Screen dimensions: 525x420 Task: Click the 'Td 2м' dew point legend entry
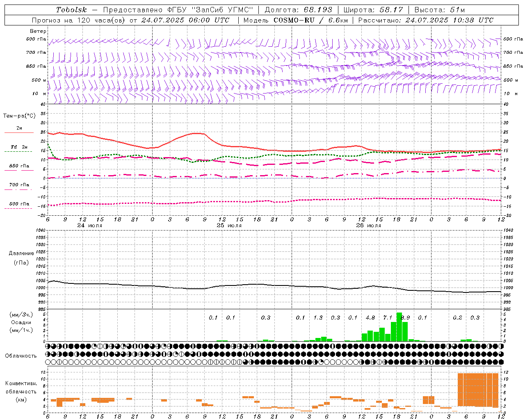coord(19,147)
